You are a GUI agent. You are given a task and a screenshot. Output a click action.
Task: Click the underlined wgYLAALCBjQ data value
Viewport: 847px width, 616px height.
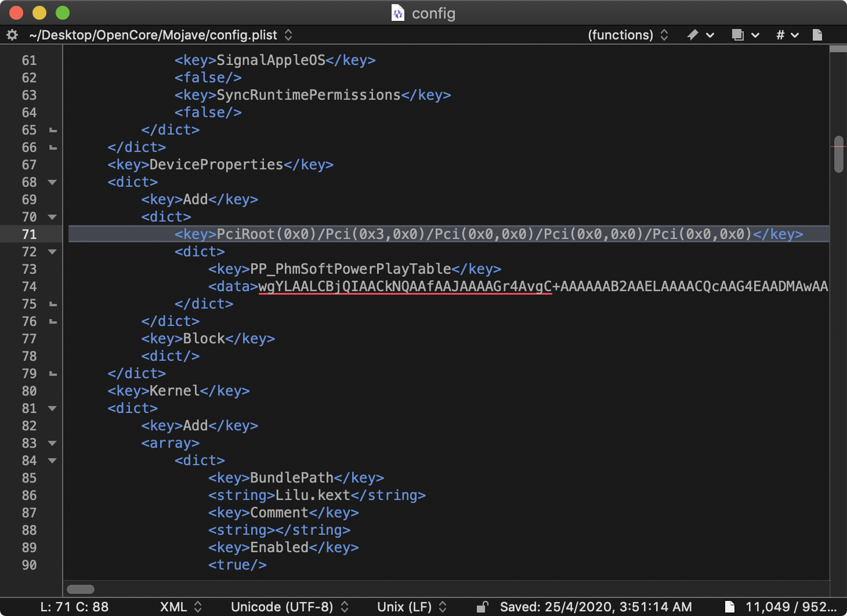tap(405, 287)
